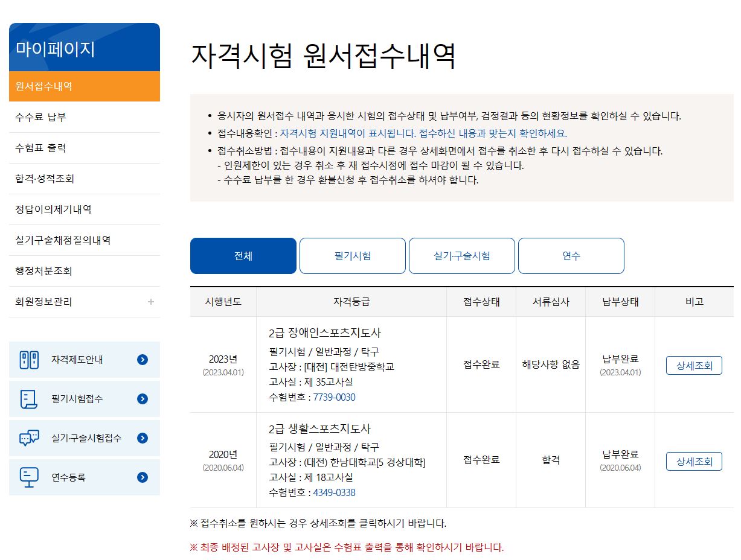The image size is (741, 560).
Task: Click the arrow icon beside 연수등록
Action: (x=143, y=477)
